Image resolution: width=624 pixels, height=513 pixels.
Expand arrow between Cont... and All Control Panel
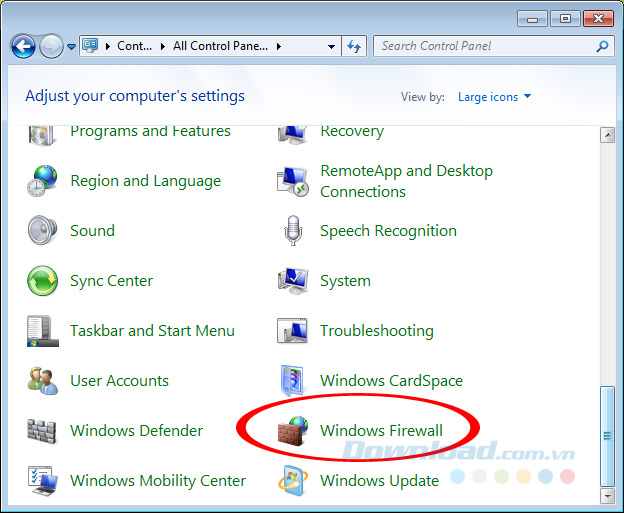[162, 47]
